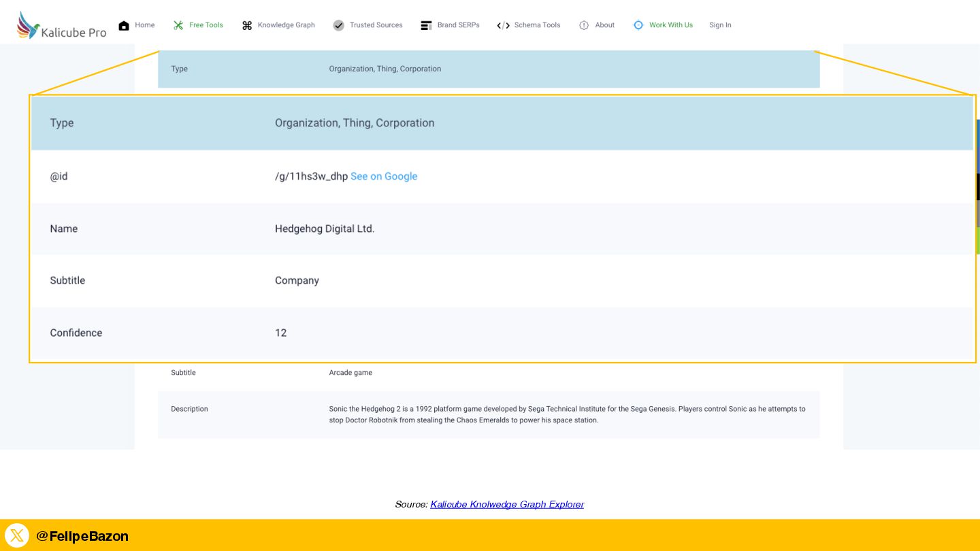
Task: Click the enlarged Organization, Thing, Corporation value
Action: pos(355,123)
